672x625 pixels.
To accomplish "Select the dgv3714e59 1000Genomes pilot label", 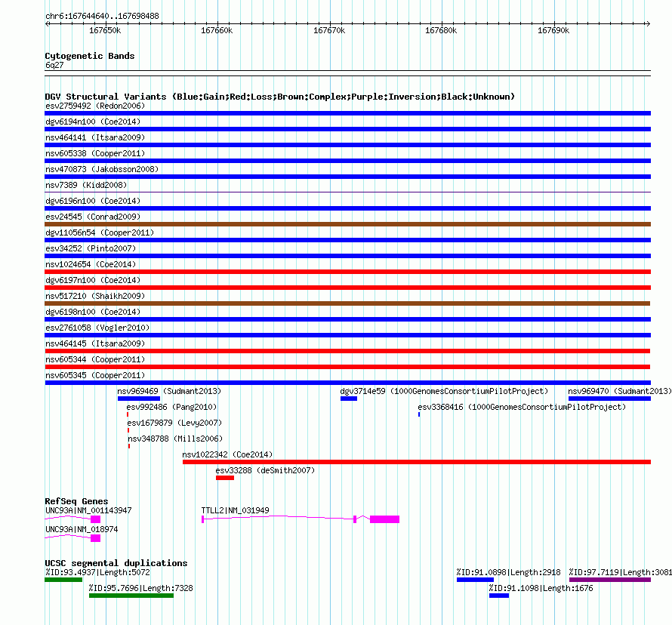I will 444,391.
